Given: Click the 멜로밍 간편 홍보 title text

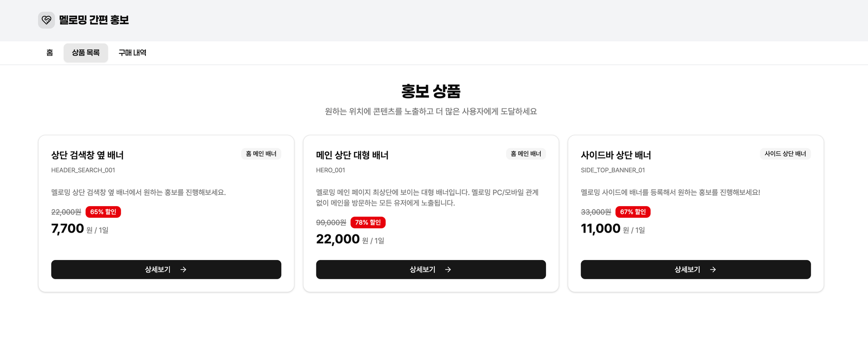Looking at the screenshot, I should point(94,20).
